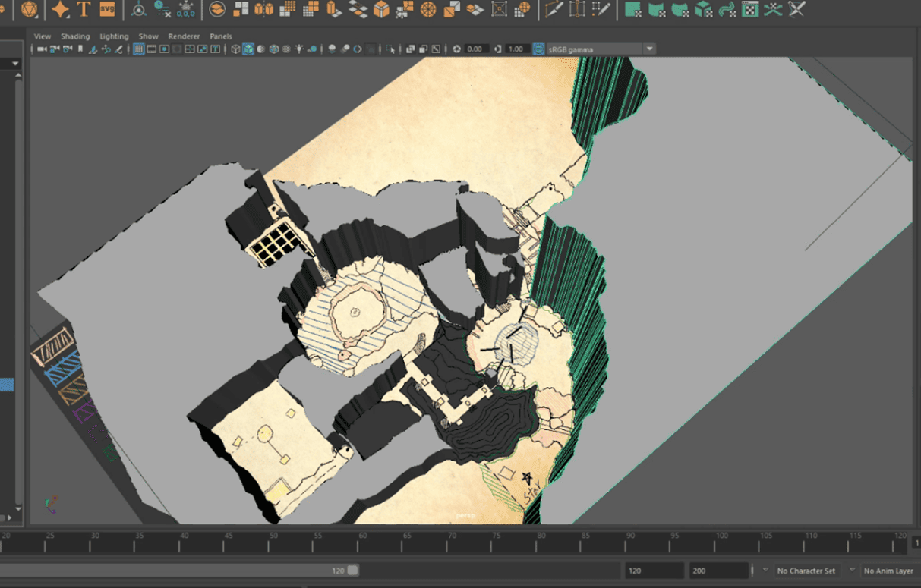This screenshot has width=921, height=588.
Task: Open the UV Editor checker icon
Action: pyautogui.click(x=750, y=10)
